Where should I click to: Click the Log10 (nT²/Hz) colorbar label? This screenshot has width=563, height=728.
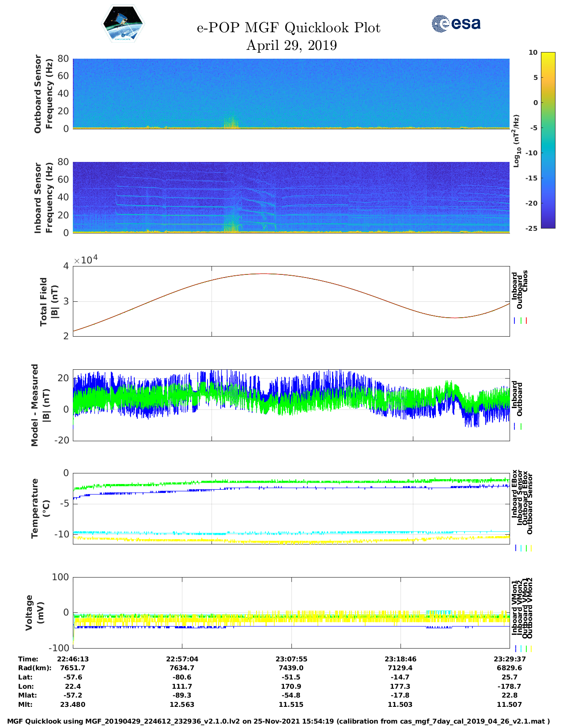point(516,141)
